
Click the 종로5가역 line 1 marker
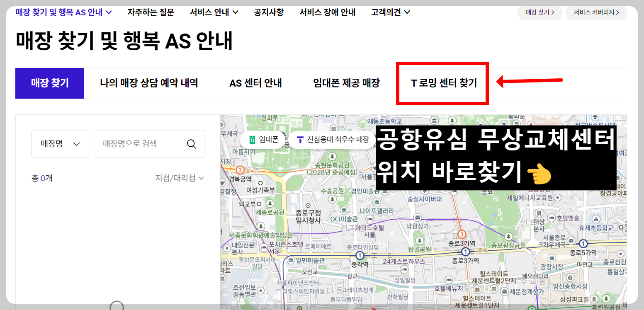pyautogui.click(x=583, y=244)
